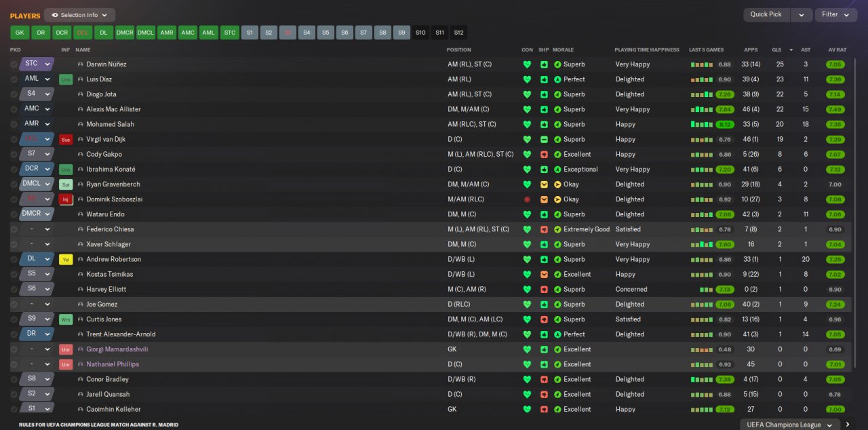This screenshot has width=868, height=430.
Task: Toggle the picked checkbox for Xaver Schlager
Action: point(14,244)
